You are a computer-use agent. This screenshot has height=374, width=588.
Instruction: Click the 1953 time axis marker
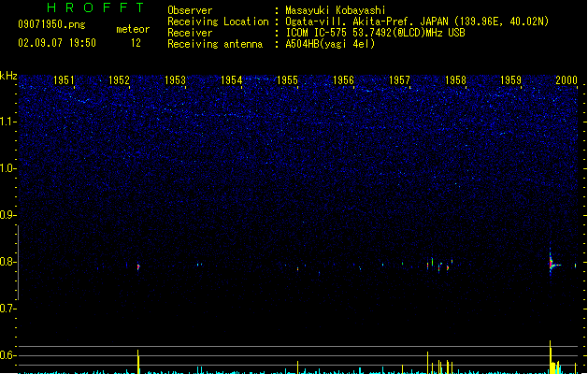point(175,80)
